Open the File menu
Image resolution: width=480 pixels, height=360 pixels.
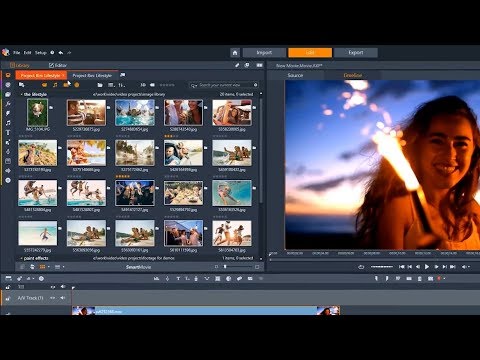(16, 53)
